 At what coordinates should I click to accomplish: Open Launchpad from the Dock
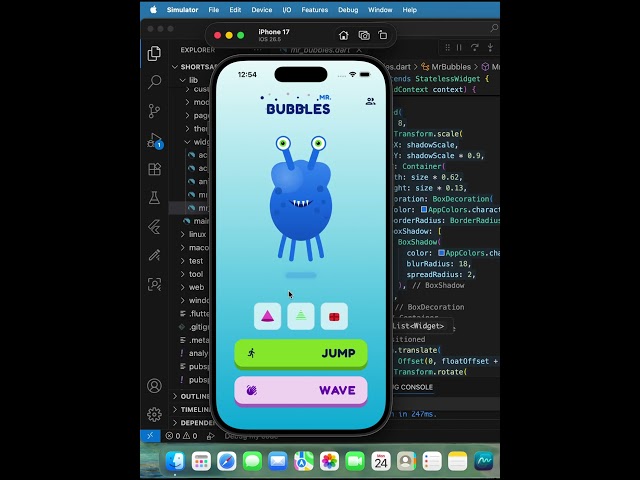[x=201, y=462]
